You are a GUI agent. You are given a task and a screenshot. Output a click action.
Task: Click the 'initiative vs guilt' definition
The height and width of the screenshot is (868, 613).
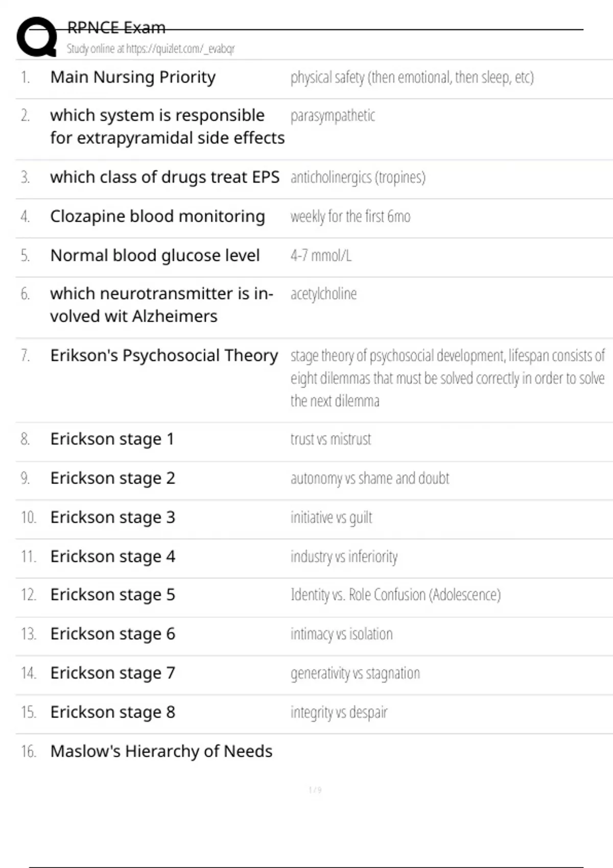click(331, 518)
